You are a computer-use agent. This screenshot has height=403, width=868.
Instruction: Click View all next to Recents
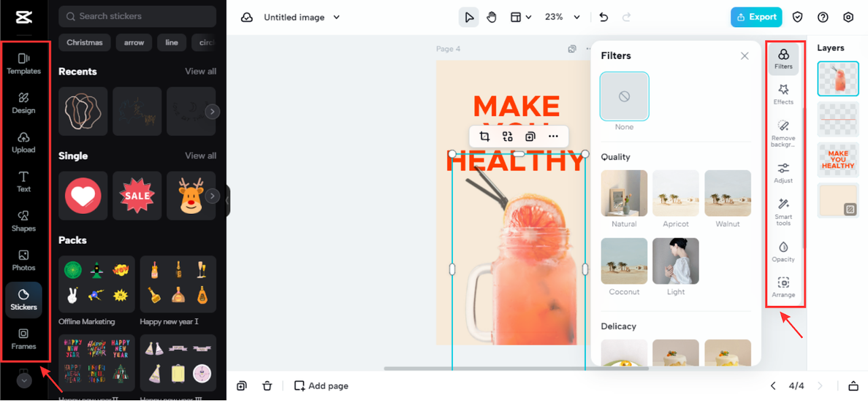point(201,71)
